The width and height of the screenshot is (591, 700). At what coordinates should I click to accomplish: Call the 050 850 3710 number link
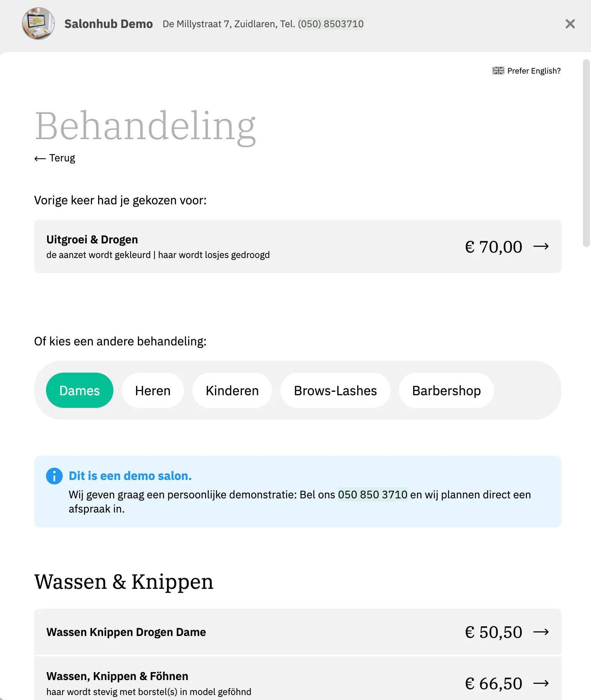pos(372,495)
